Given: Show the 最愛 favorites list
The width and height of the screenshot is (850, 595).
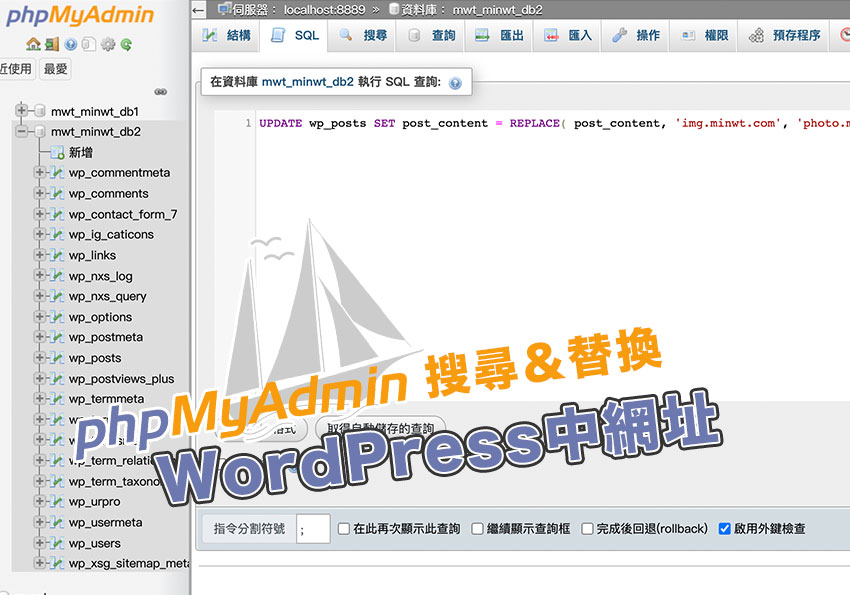Looking at the screenshot, I should (55, 69).
